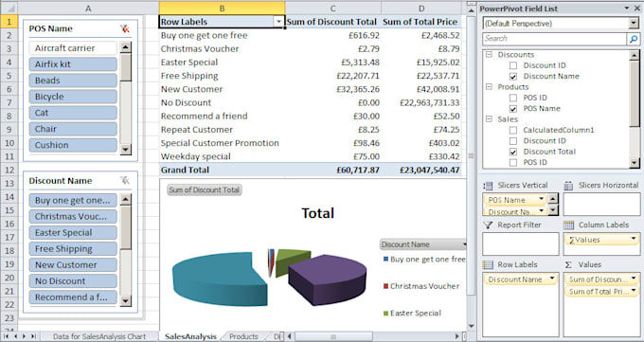
Task: Close the PowerPivot Field List pane
Action: click(x=637, y=9)
